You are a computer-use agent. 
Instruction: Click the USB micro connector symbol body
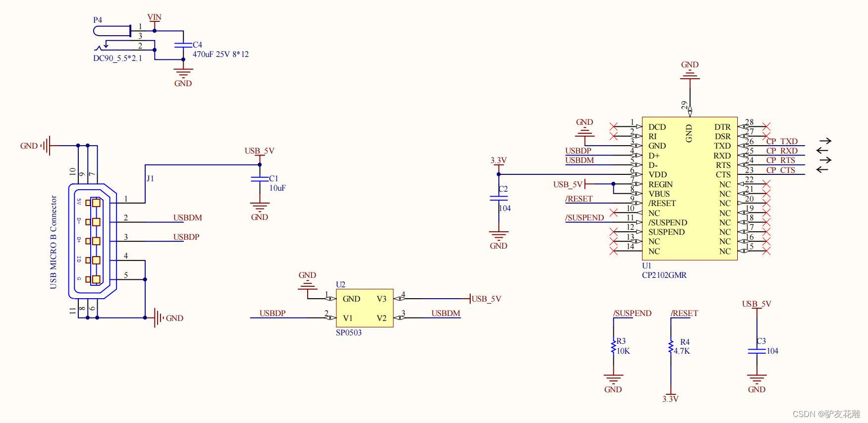(93, 241)
